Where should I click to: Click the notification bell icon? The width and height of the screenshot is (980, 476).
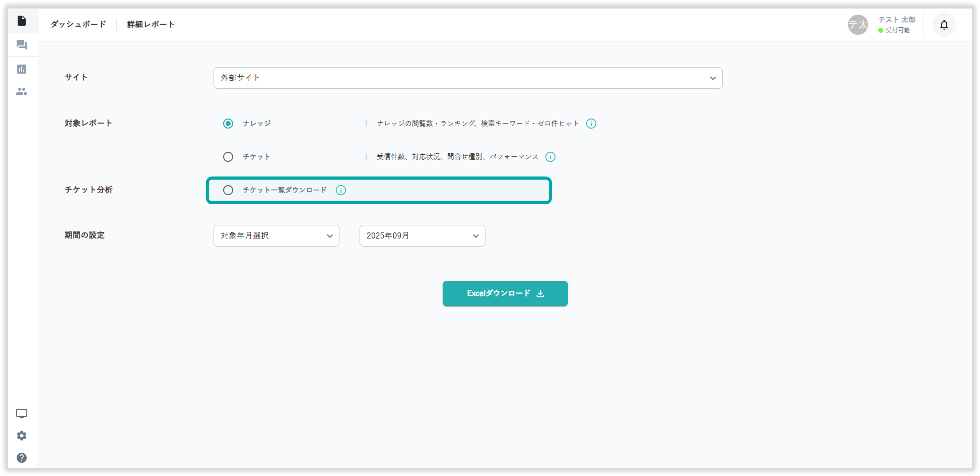[944, 25]
